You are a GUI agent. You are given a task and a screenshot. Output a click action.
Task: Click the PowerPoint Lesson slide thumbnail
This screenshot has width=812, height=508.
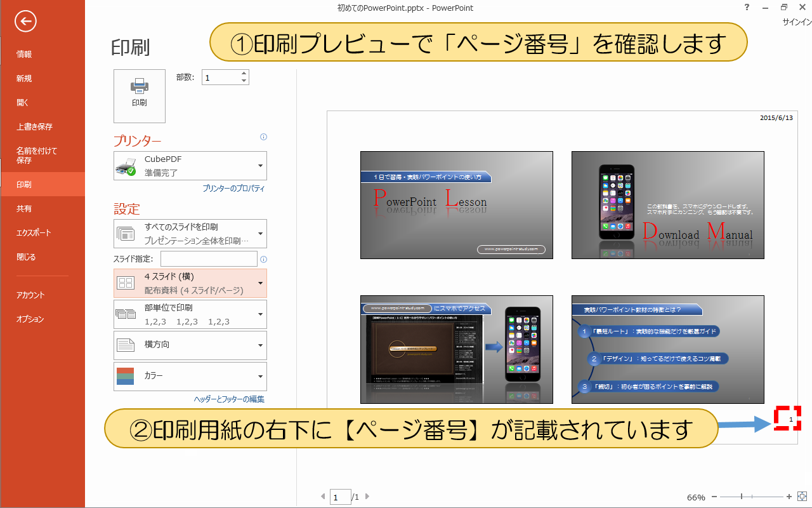click(457, 205)
